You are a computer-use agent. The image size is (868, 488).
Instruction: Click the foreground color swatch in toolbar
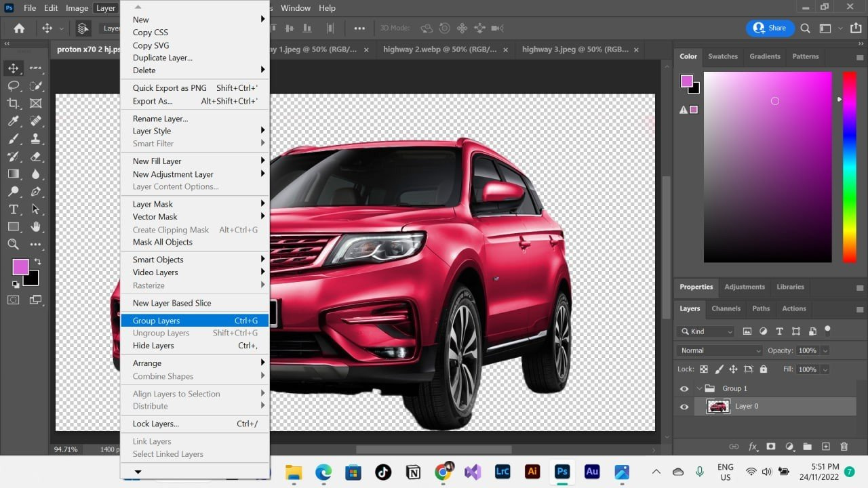[20, 267]
